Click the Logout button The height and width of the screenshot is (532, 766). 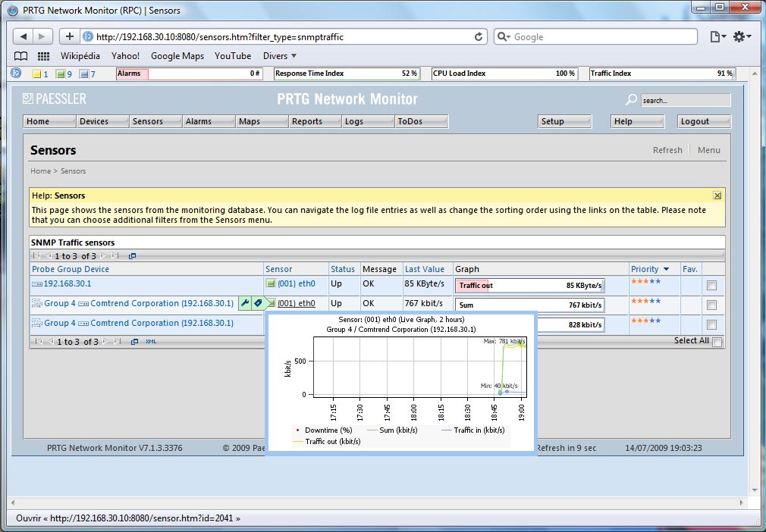pyautogui.click(x=695, y=121)
